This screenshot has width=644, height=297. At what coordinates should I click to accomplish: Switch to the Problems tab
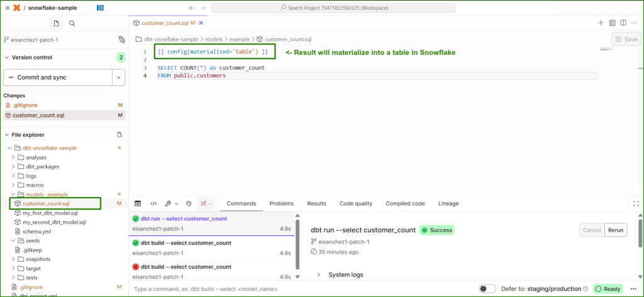coord(281,203)
